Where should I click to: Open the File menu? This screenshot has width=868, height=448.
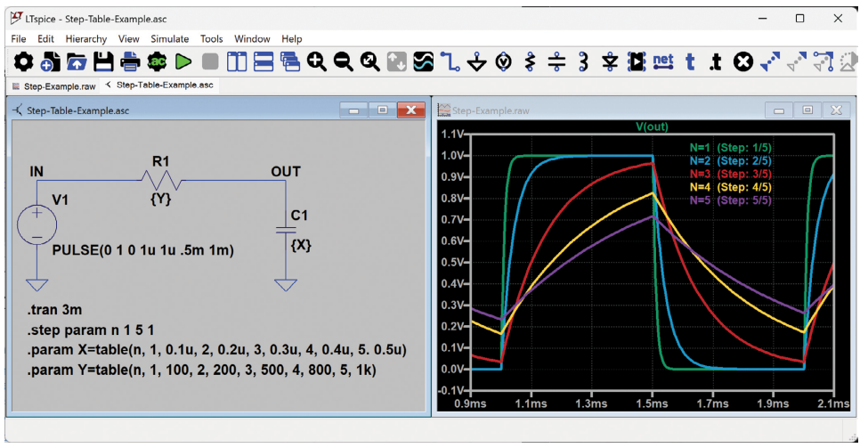click(x=19, y=39)
